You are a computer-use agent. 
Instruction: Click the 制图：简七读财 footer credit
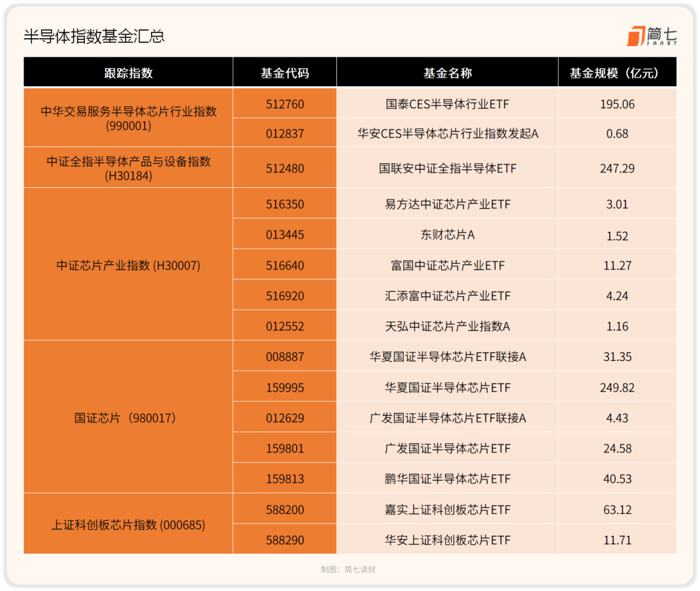tap(348, 570)
